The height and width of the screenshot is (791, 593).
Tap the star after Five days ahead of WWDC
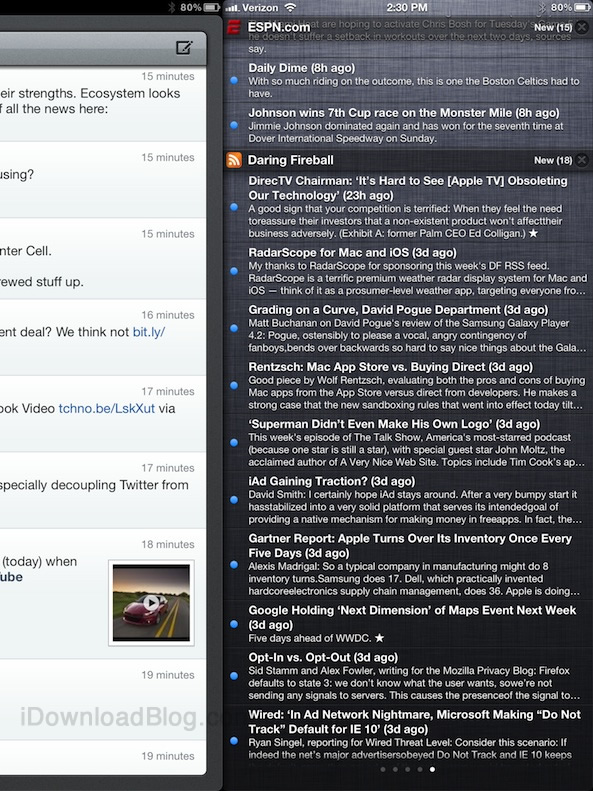tap(379, 638)
